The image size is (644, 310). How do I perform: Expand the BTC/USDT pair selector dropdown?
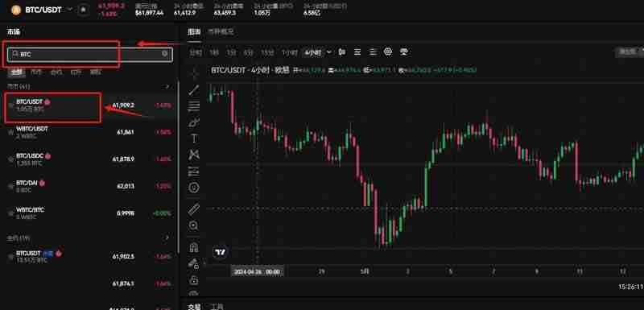click(x=70, y=9)
